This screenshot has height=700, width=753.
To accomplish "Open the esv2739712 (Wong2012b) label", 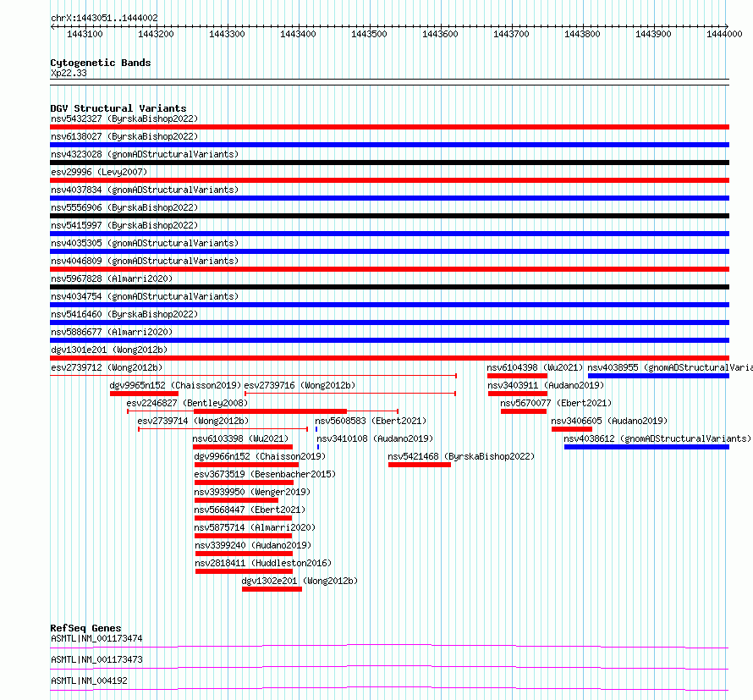I will pos(107,367).
